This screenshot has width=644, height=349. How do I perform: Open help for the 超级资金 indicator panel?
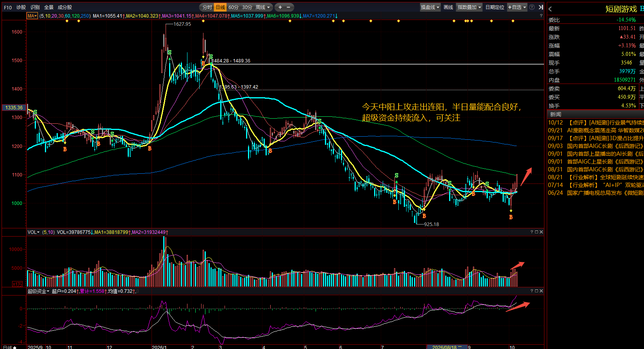click(x=532, y=291)
